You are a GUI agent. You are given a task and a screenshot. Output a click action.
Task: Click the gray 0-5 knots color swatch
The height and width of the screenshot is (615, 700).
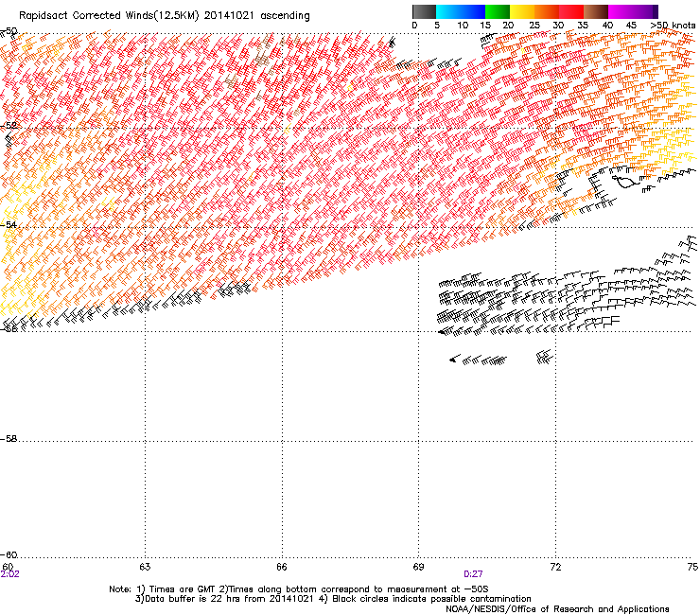[x=424, y=11]
